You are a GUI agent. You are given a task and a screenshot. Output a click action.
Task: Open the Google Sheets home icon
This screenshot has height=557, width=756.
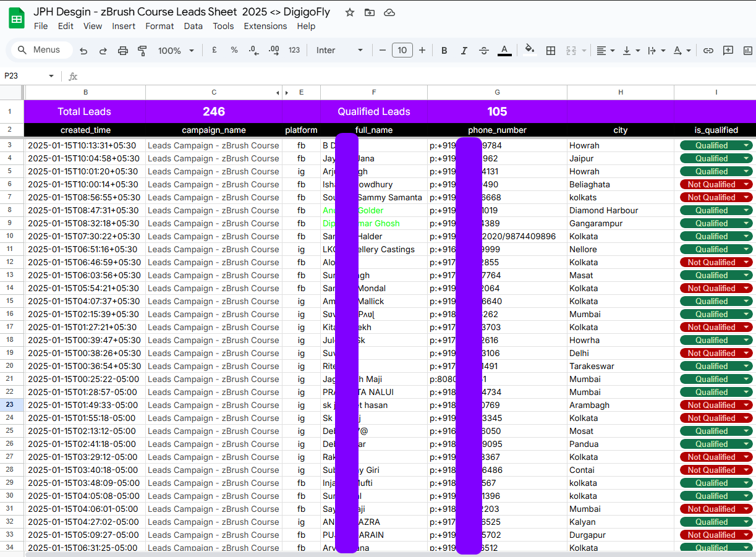[17, 19]
